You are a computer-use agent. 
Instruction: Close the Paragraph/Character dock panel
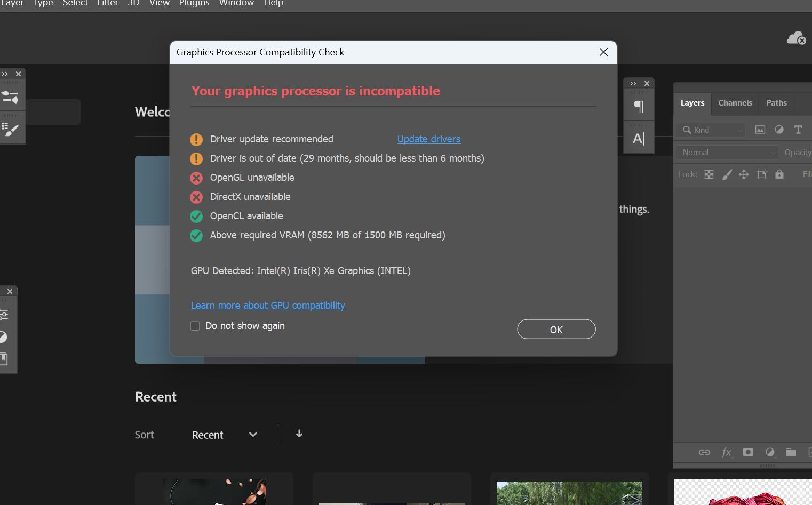tap(647, 83)
